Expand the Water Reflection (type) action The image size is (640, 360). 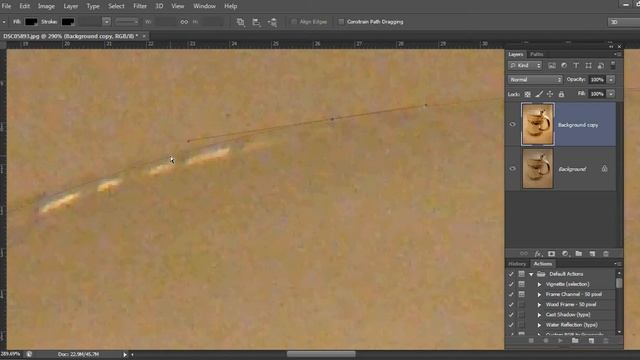click(x=539, y=325)
